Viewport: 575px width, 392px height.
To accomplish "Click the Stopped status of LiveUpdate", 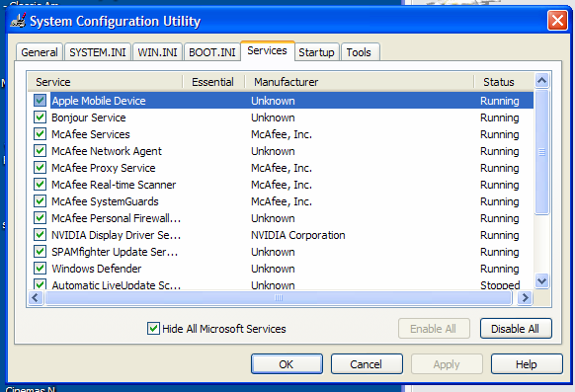I will click(500, 285).
